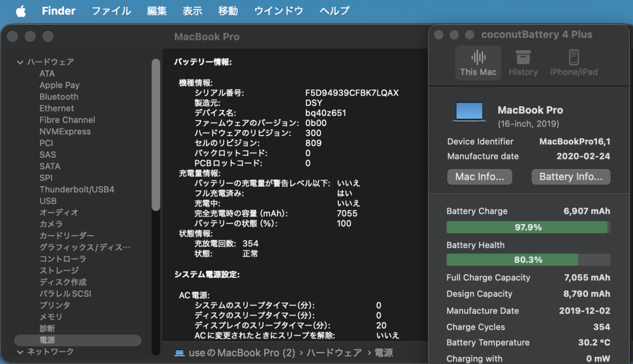Switch to iPhone/iPad tab in coconutBattery
The height and width of the screenshot is (364, 633).
pos(573,63)
